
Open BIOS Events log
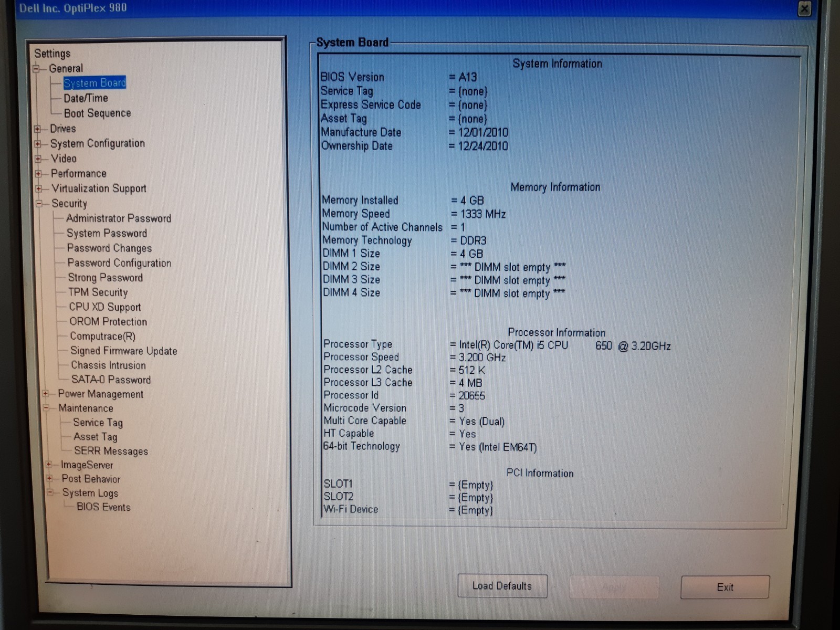click(x=103, y=507)
